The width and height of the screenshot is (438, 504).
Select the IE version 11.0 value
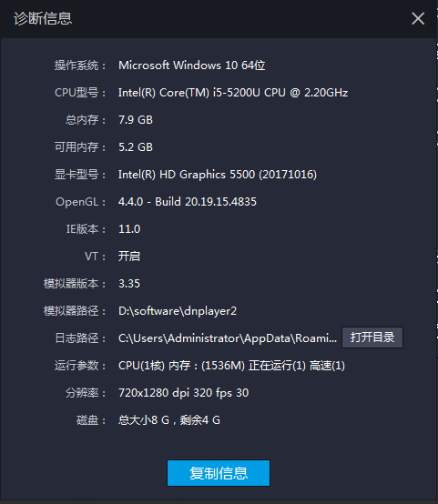pos(129,229)
